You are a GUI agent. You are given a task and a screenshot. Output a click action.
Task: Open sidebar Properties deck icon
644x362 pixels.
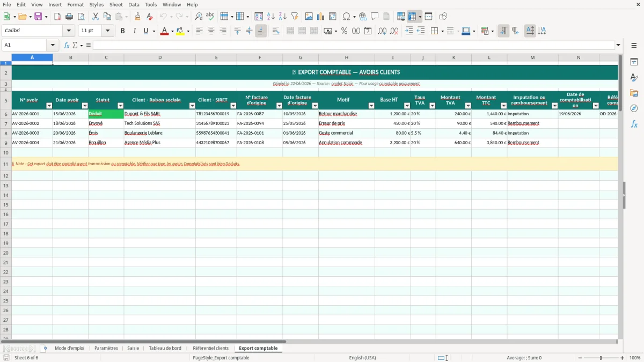point(634,62)
